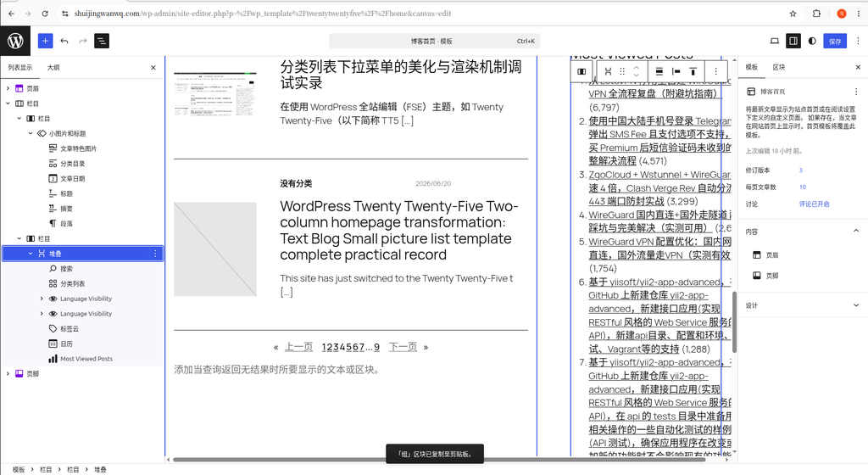This screenshot has width=868, height=475.
Task: Open the vertical alignment top control
Action: 693,71
